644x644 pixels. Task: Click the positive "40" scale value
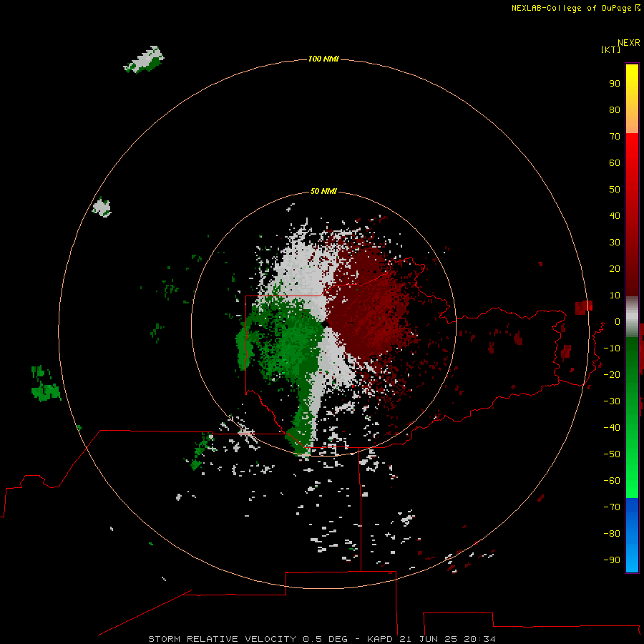click(x=615, y=215)
